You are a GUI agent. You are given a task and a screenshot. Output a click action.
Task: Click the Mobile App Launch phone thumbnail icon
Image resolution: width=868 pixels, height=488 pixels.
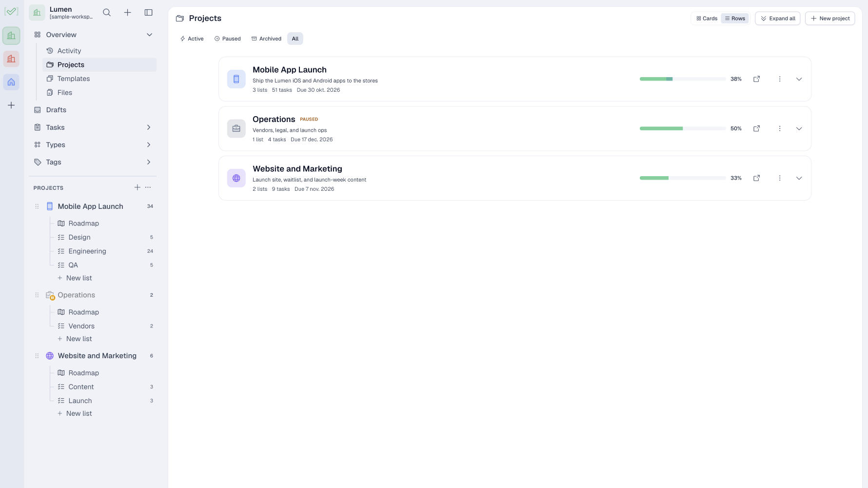coord(237,79)
